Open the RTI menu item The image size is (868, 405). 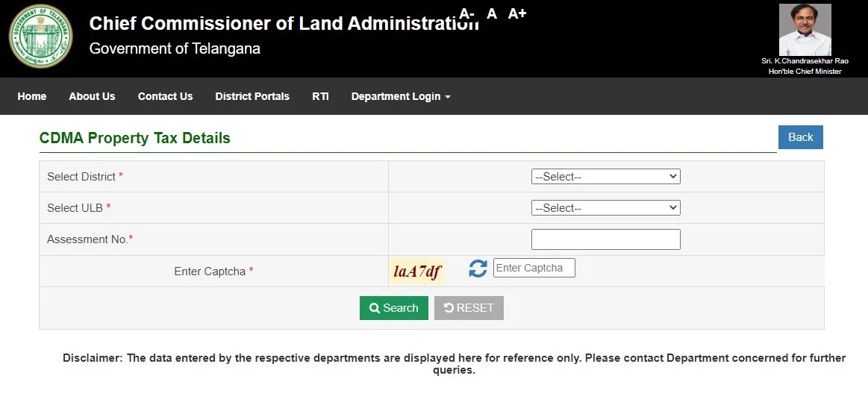coord(320,96)
